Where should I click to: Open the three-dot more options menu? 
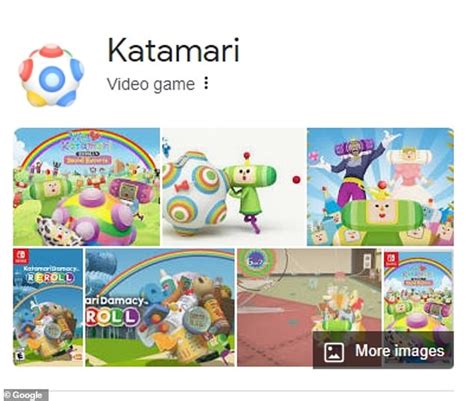point(206,83)
